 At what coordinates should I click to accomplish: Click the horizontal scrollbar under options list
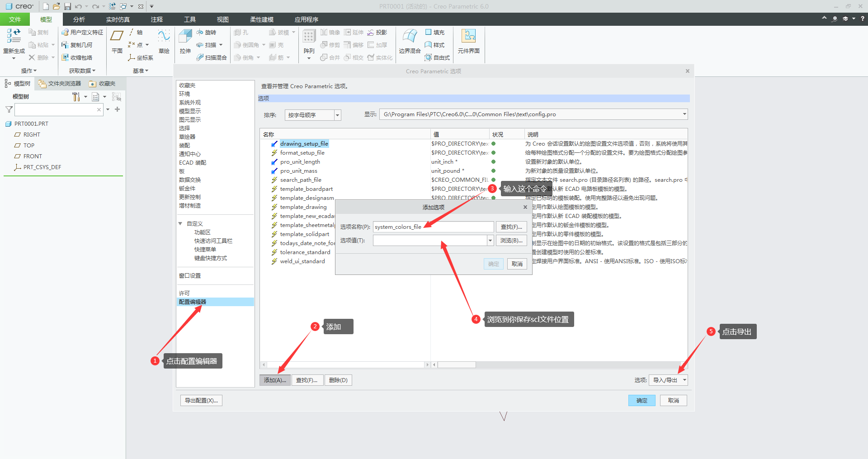point(457,365)
